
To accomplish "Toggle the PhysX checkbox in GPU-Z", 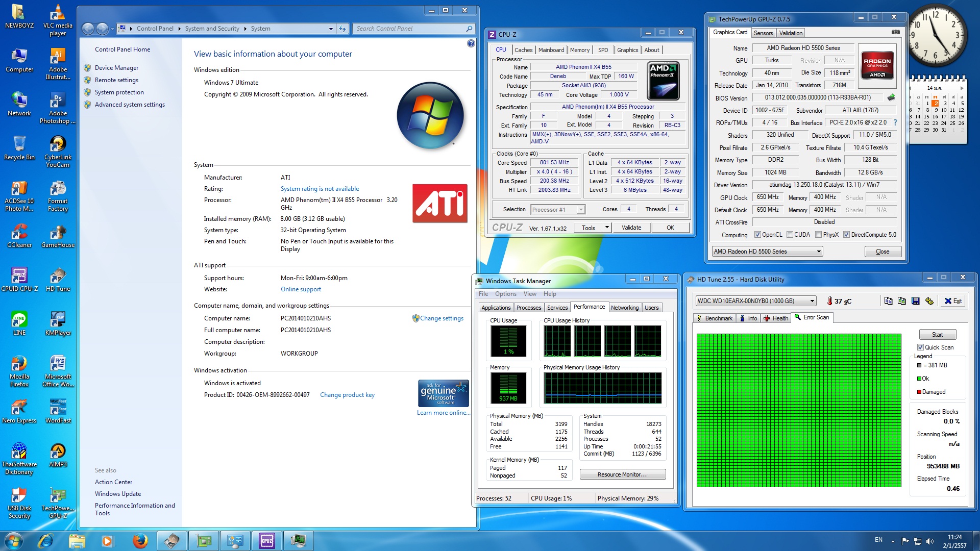I will [x=818, y=235].
